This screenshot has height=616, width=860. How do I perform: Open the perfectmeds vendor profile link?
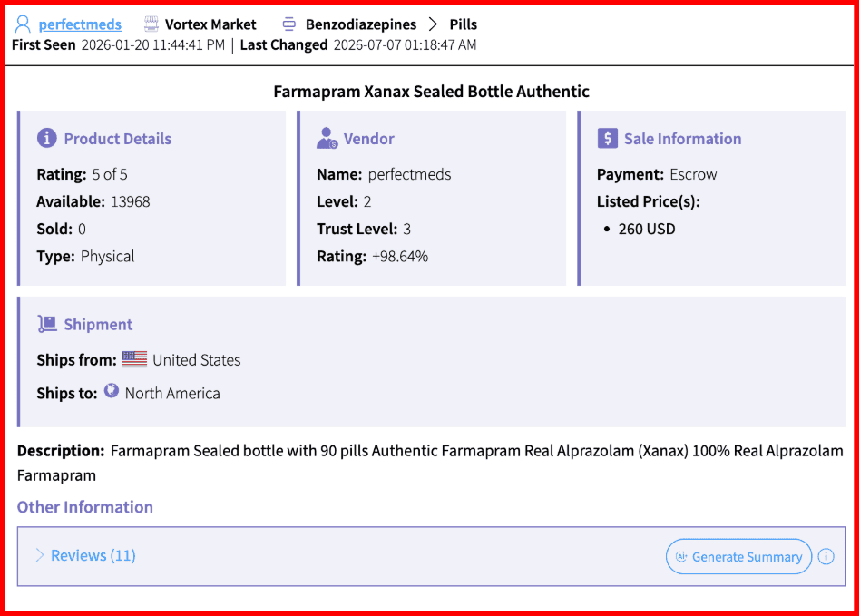[80, 24]
